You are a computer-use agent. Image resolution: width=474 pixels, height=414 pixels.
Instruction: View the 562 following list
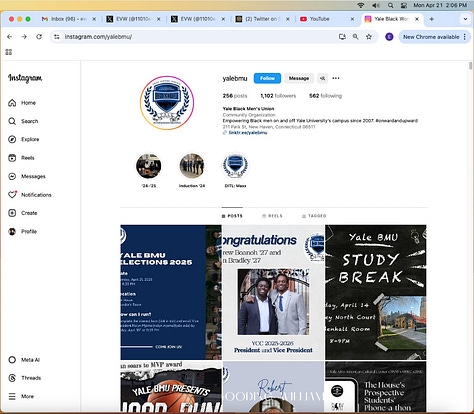tap(325, 96)
